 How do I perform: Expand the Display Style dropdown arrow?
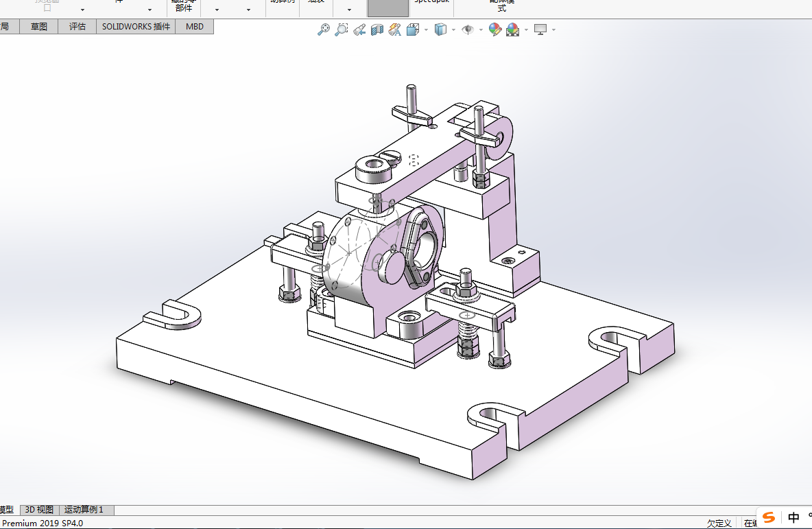point(453,30)
